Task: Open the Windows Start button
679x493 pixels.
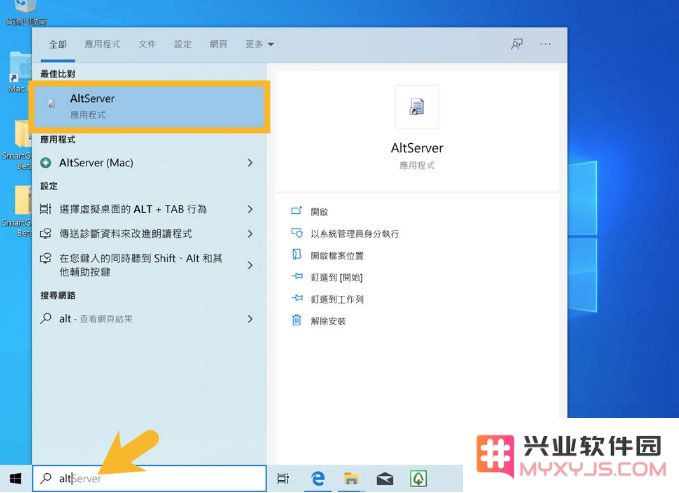Action: (16, 479)
